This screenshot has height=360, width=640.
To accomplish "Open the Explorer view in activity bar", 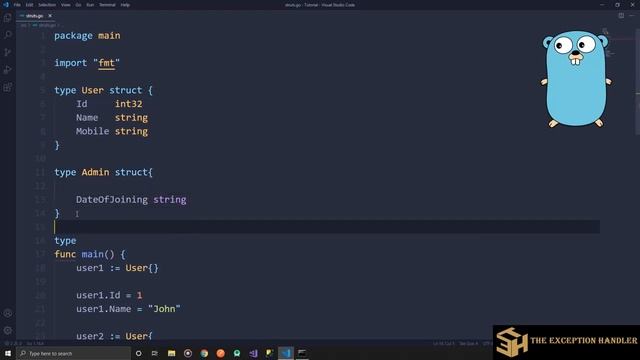I will [7, 18].
